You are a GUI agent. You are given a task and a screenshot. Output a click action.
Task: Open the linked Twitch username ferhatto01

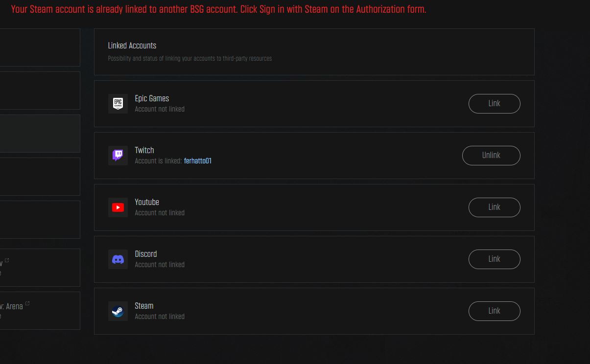pos(198,161)
